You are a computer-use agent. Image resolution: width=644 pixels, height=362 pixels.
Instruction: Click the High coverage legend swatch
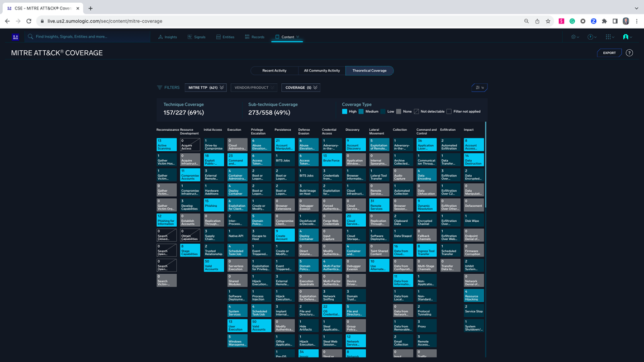coord(345,112)
